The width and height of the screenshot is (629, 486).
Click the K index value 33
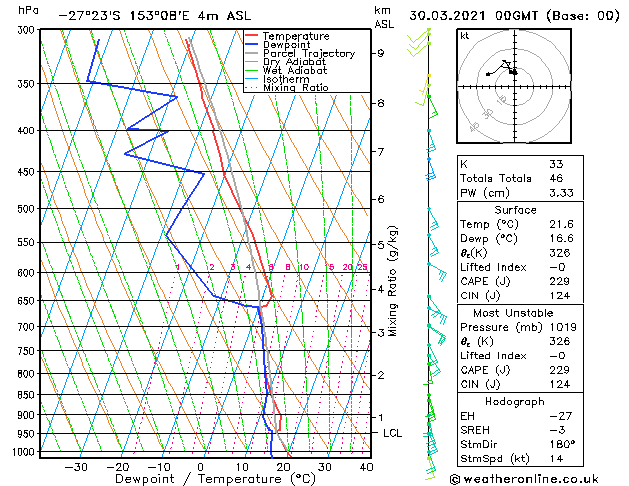click(556, 164)
